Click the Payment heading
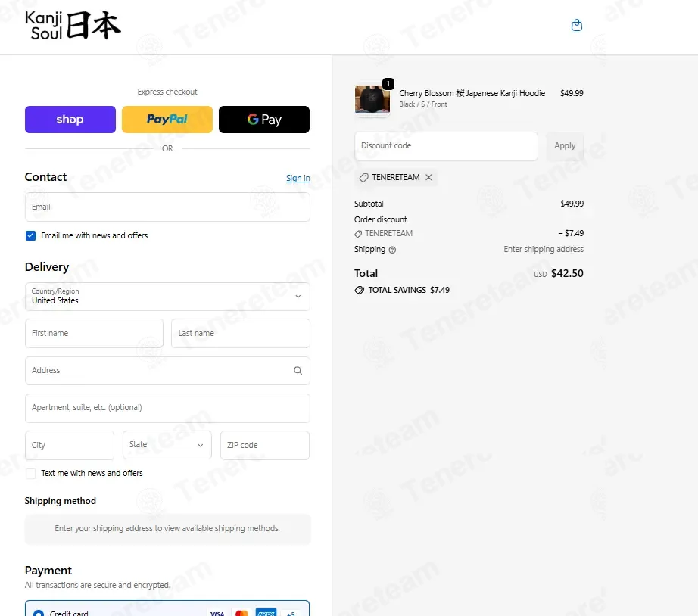This screenshot has height=616, width=698. pyautogui.click(x=48, y=570)
